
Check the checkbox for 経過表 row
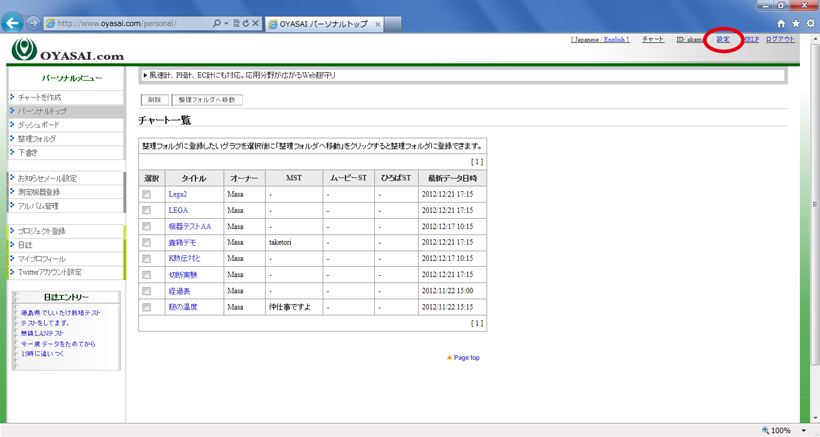coord(146,291)
